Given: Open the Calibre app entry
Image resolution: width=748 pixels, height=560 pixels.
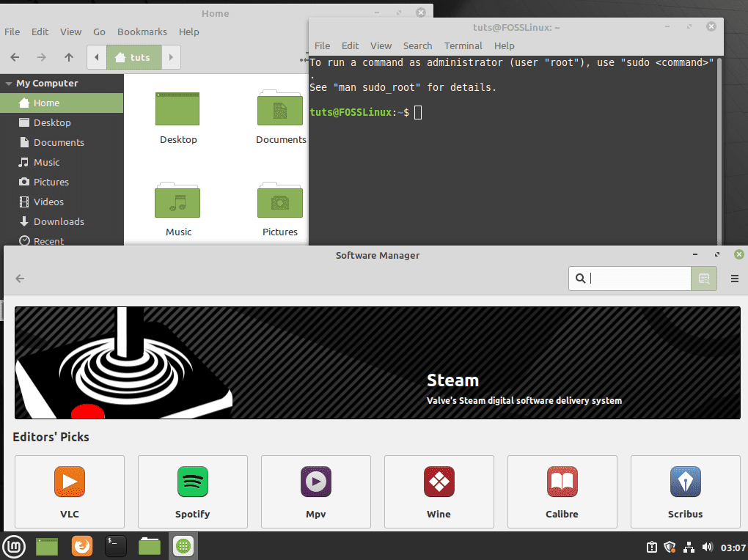Looking at the screenshot, I should click(562, 482).
